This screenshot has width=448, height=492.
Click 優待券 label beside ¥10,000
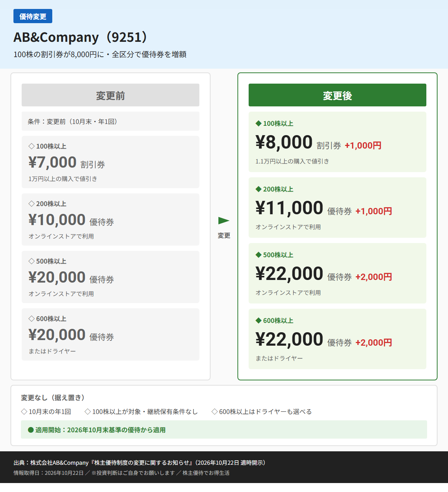102,222
